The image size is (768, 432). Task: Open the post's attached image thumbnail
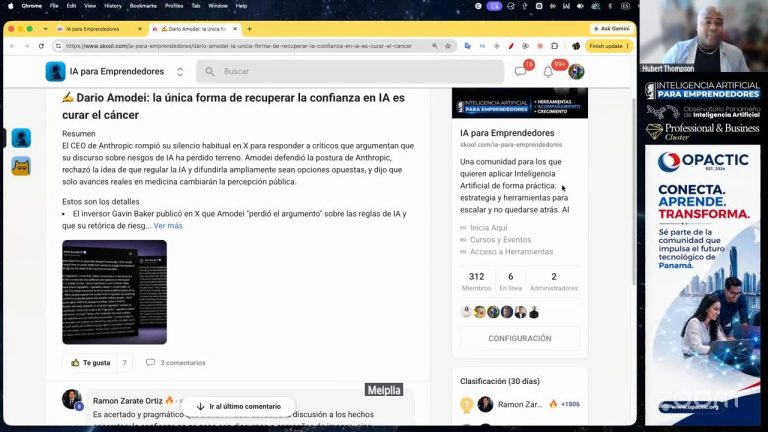coord(114,292)
